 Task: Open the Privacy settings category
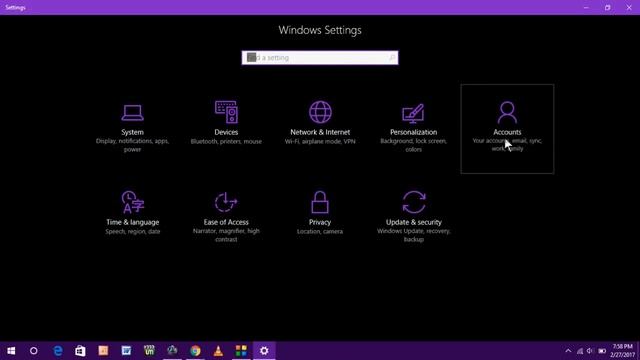pyautogui.click(x=320, y=218)
